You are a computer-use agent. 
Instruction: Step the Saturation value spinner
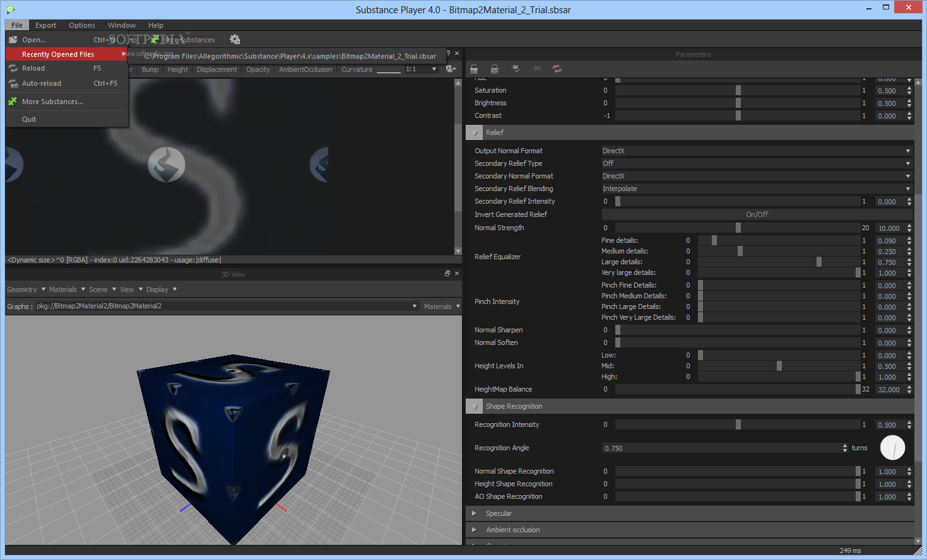tap(909, 90)
